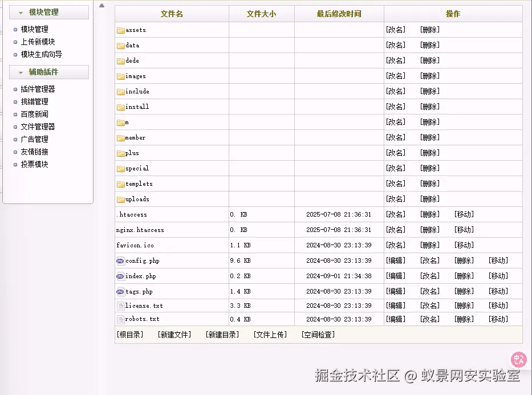The width and height of the screenshot is (532, 395).
Task: Open the plus folder icon
Action: (121, 153)
